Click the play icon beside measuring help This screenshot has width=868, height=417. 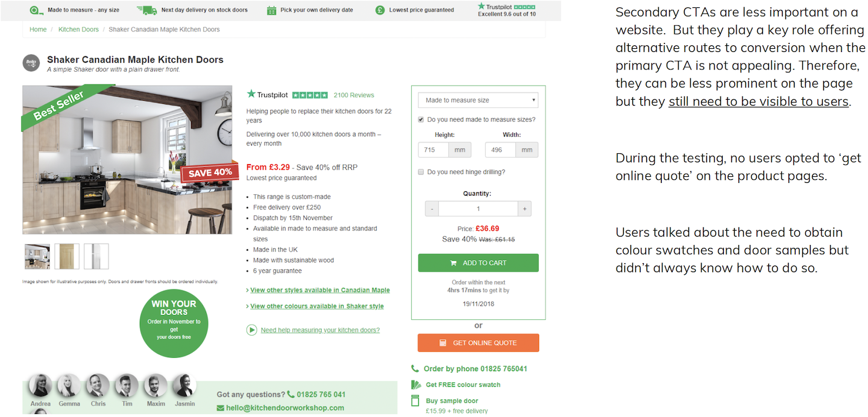click(251, 330)
